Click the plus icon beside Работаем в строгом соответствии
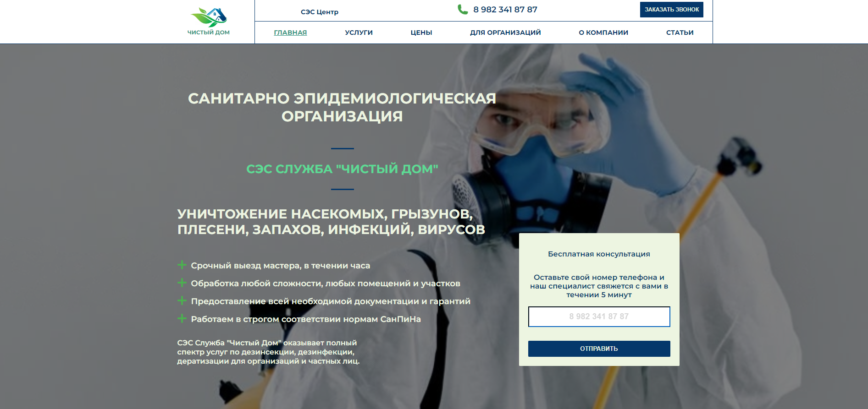This screenshot has width=868, height=409. (x=182, y=318)
